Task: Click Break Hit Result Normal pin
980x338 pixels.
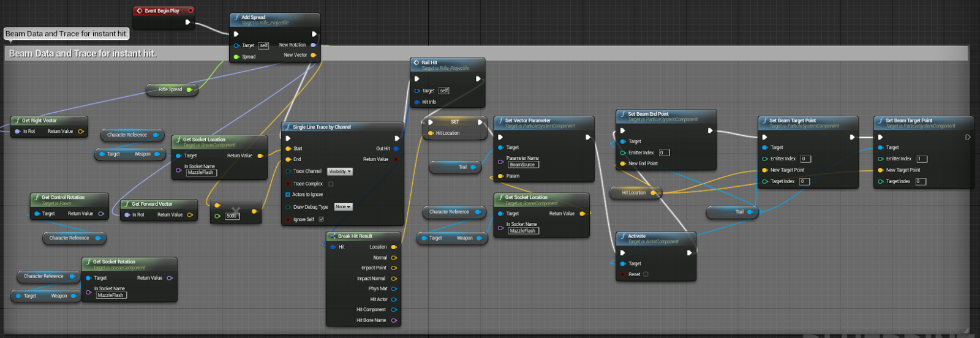Action: coord(393,258)
